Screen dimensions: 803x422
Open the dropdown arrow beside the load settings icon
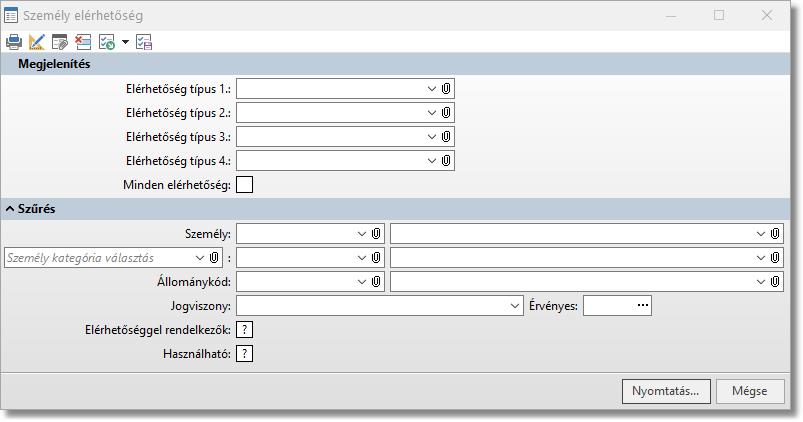tap(125, 42)
